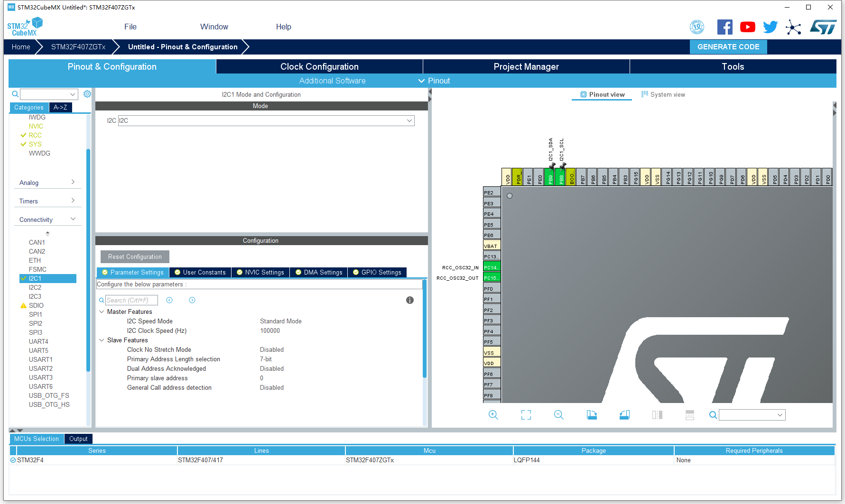The image size is (845, 504).
Task: Open the YouTube icon link
Action: [x=748, y=27]
